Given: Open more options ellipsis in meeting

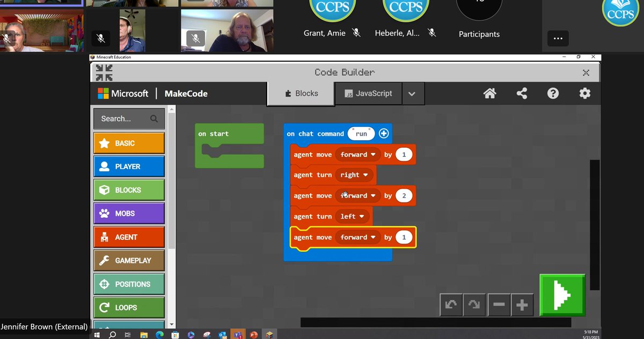Looking at the screenshot, I should [558, 39].
